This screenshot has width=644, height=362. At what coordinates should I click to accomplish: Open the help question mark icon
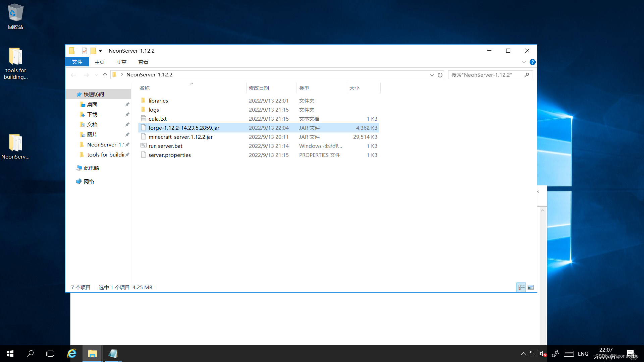532,62
